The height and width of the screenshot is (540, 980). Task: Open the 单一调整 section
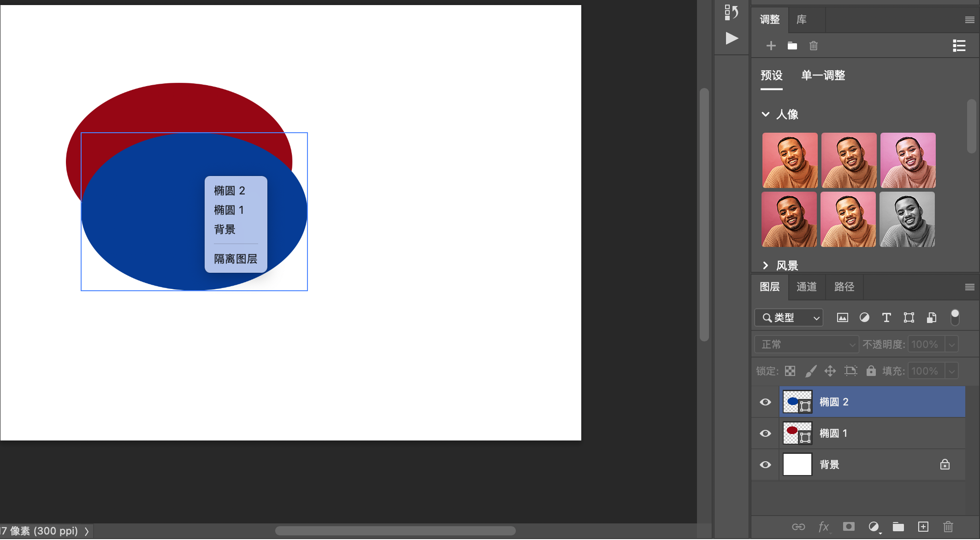pyautogui.click(x=823, y=75)
